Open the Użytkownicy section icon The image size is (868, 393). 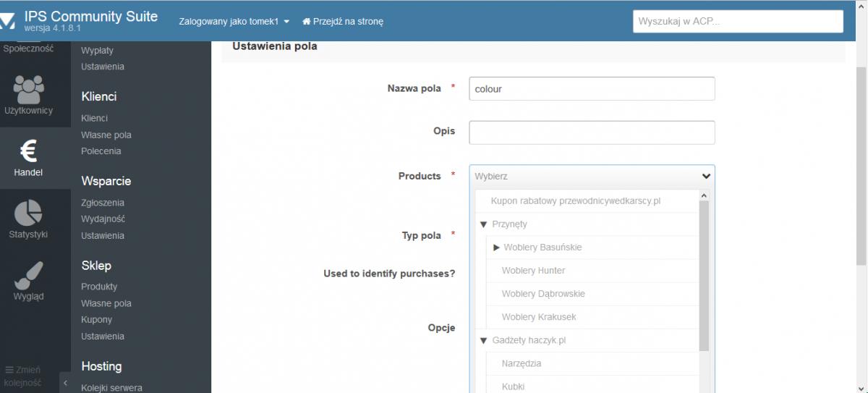29,89
